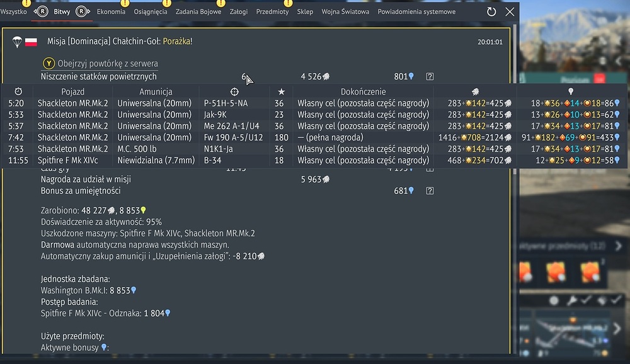
Task: Click the Pojazd column header
Action: [72, 91]
